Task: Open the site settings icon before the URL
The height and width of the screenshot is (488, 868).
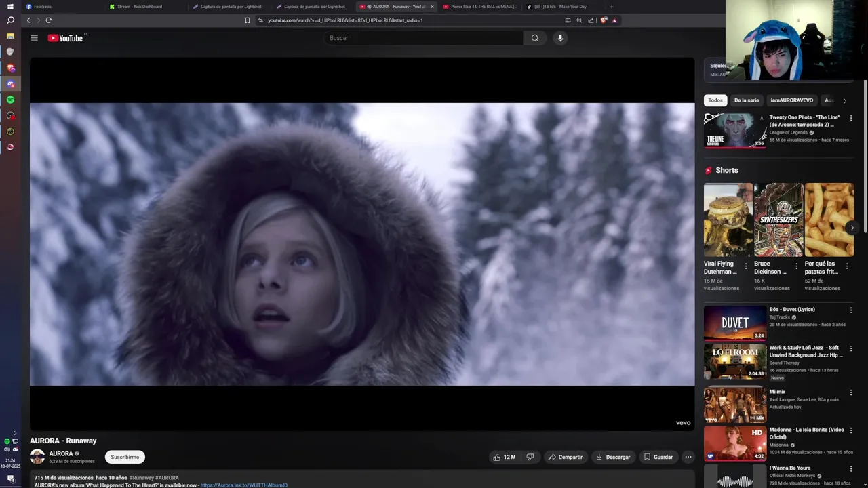Action: pos(261,20)
